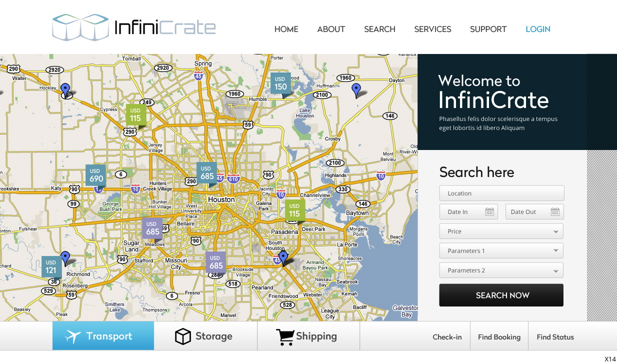Click the SEARCH NOW button
The width and height of the screenshot is (617, 364).
(501, 295)
